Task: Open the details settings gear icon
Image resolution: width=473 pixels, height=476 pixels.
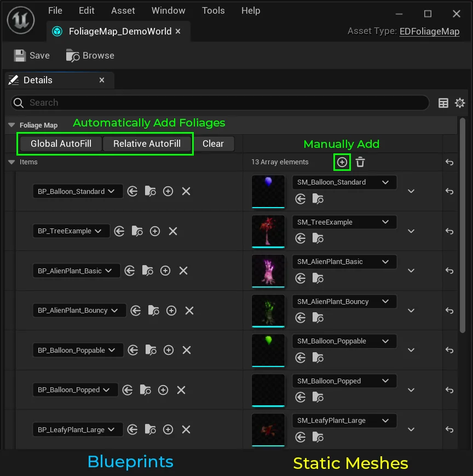Action: [x=460, y=103]
